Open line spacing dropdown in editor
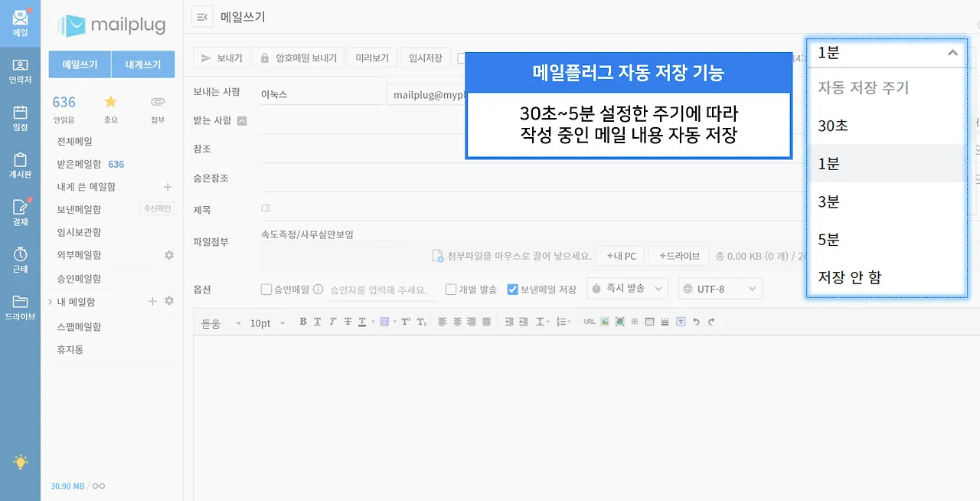 point(543,322)
